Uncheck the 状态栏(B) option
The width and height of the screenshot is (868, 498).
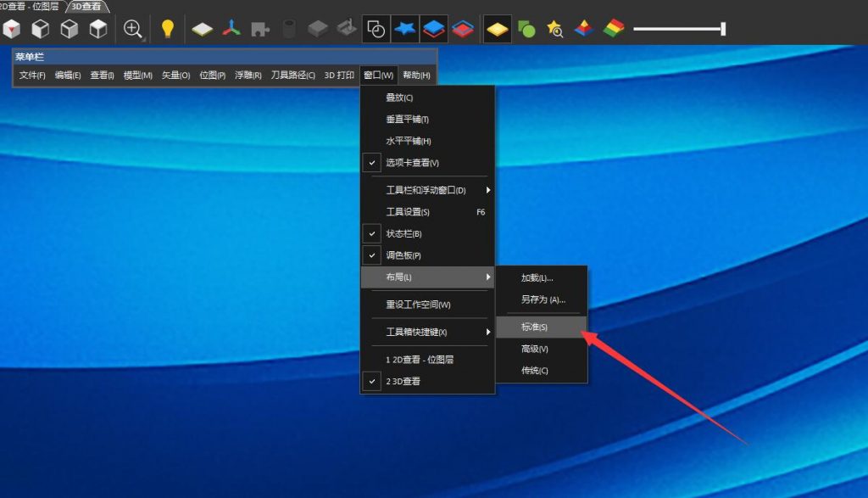click(427, 234)
